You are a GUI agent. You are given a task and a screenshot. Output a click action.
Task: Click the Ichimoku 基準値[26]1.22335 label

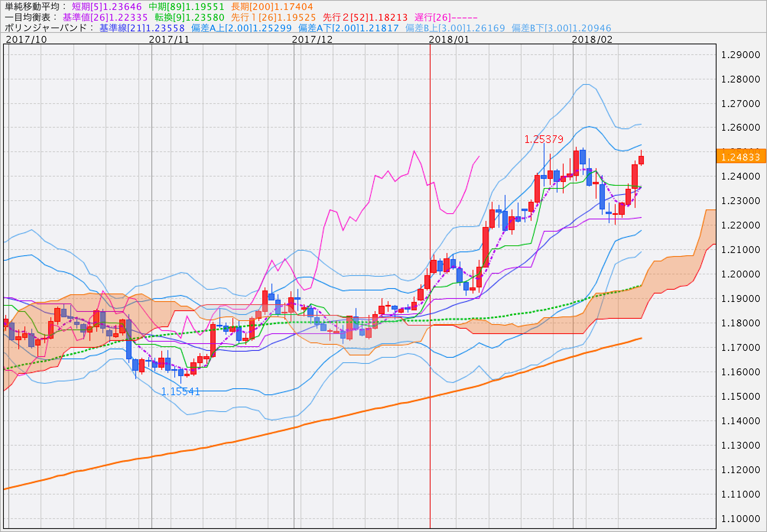[105, 17]
